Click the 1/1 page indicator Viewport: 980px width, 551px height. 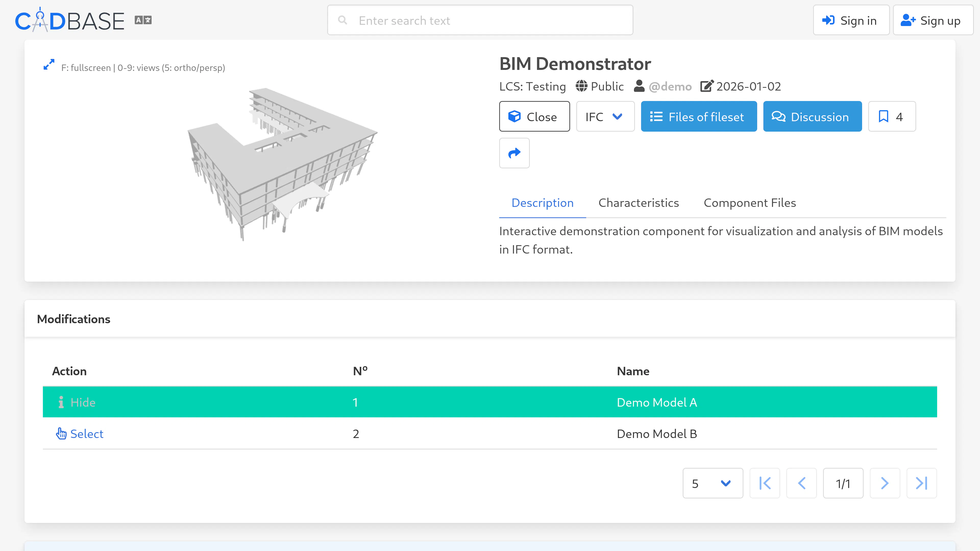coord(843,483)
